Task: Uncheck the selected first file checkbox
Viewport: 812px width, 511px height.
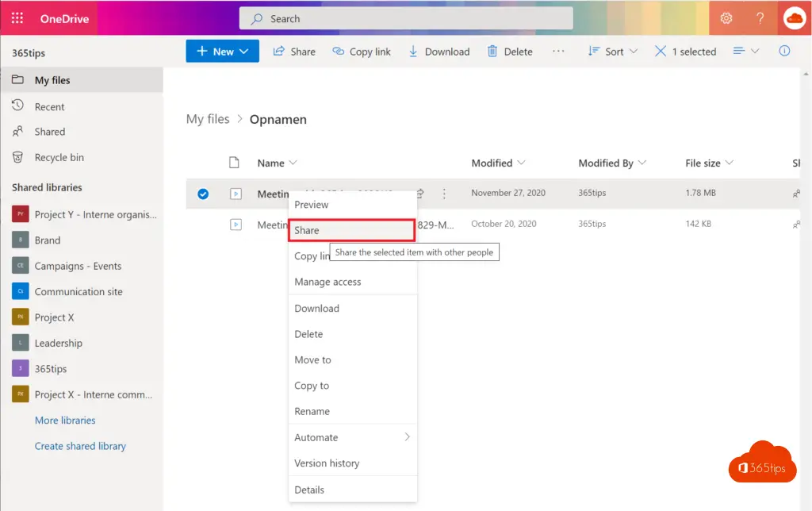Action: click(x=203, y=194)
